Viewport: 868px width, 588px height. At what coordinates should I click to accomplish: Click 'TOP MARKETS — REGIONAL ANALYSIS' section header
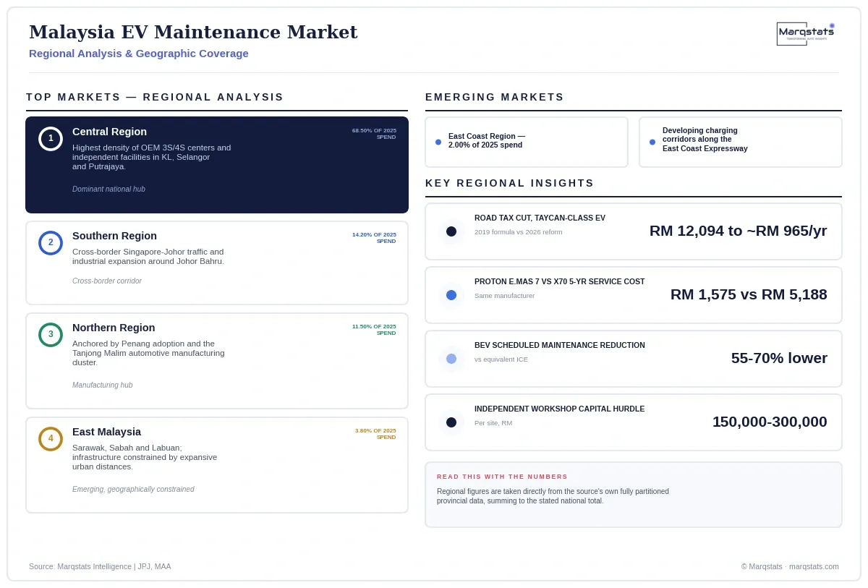point(155,97)
